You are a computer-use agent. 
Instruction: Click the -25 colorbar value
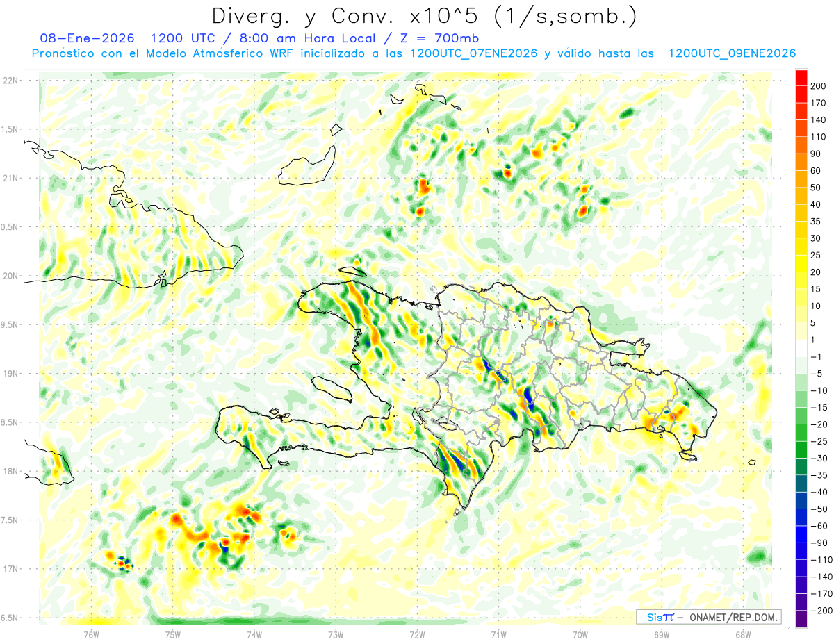click(x=819, y=441)
